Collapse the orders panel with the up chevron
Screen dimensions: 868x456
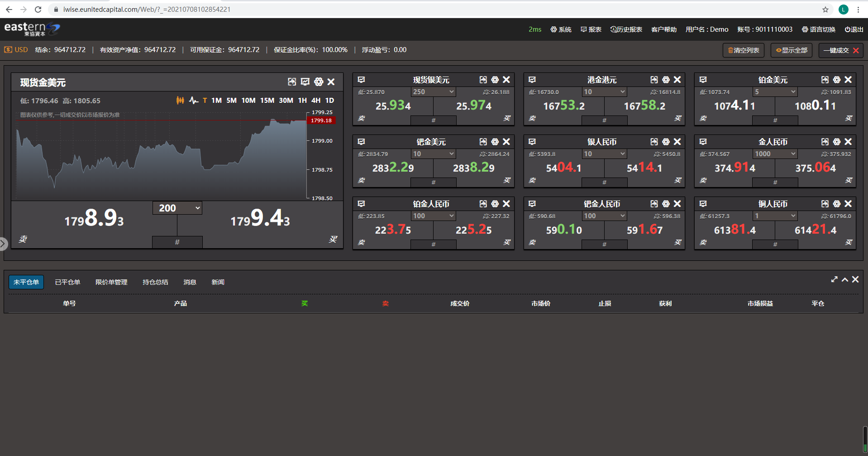click(845, 279)
